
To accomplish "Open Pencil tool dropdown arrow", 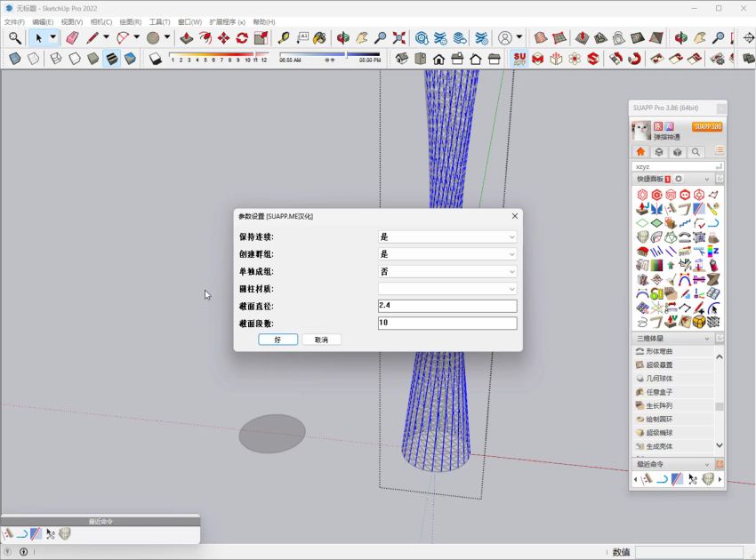I will coord(106,37).
